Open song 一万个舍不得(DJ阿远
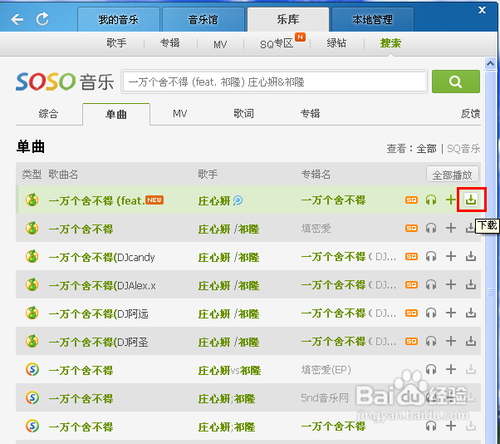 pyautogui.click(x=98, y=314)
